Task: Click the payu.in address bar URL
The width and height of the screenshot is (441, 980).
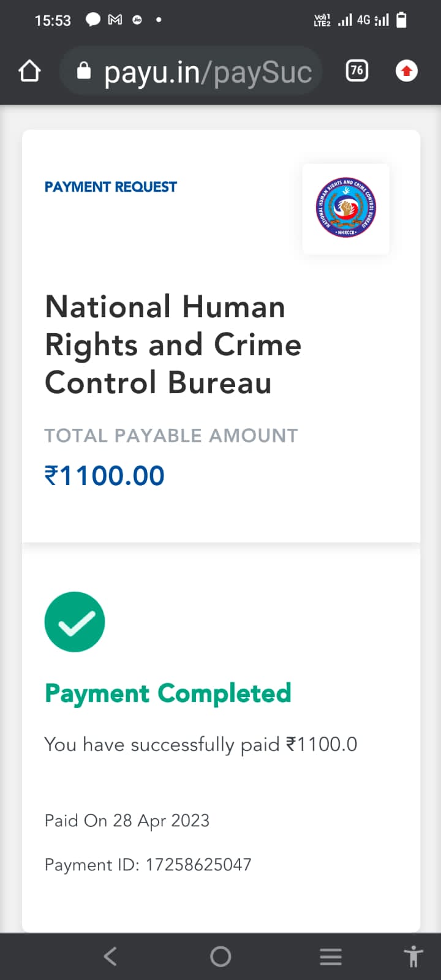Action: point(208,72)
